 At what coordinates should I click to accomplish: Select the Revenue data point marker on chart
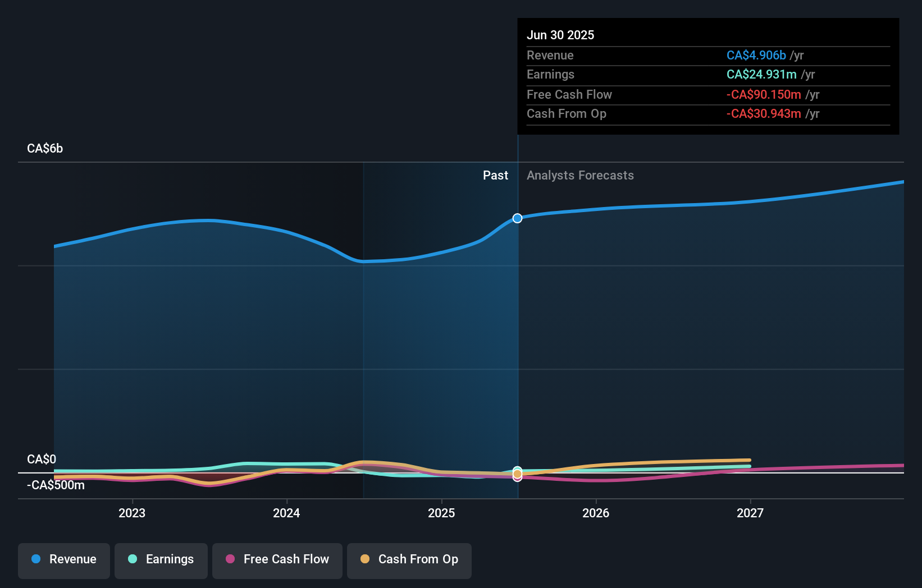pyautogui.click(x=517, y=218)
